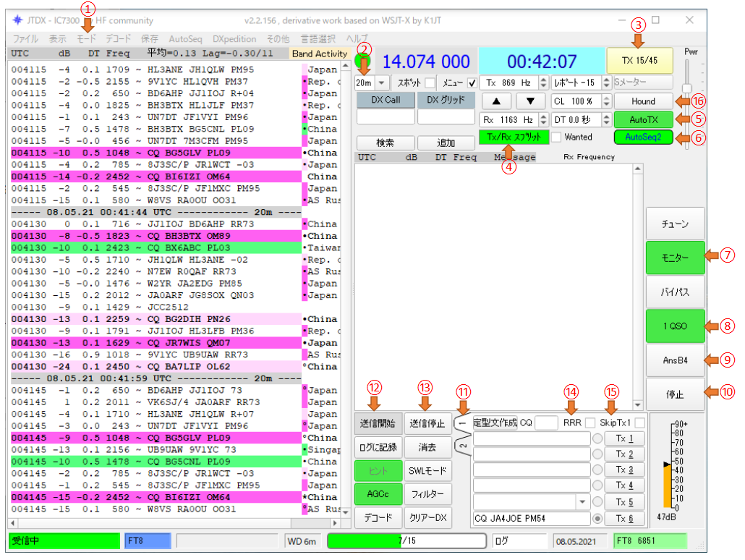Click the バイパス button

point(675,292)
